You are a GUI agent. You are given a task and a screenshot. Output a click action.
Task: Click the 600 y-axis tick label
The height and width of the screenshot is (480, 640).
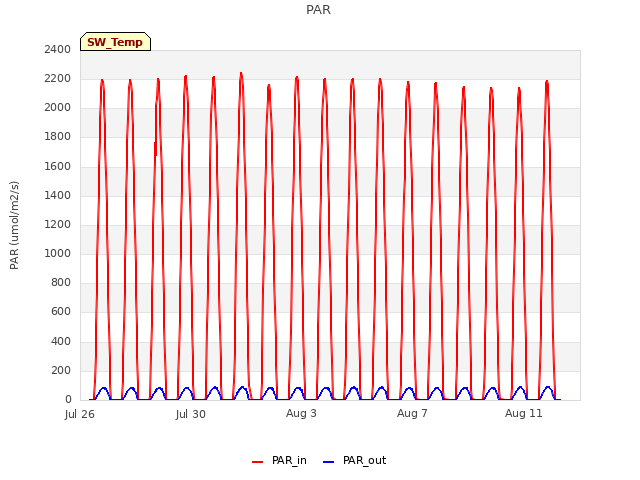coord(61,312)
